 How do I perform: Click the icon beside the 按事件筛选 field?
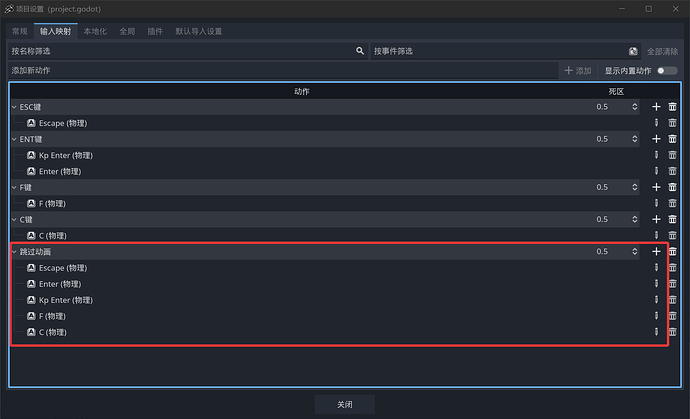coord(633,51)
